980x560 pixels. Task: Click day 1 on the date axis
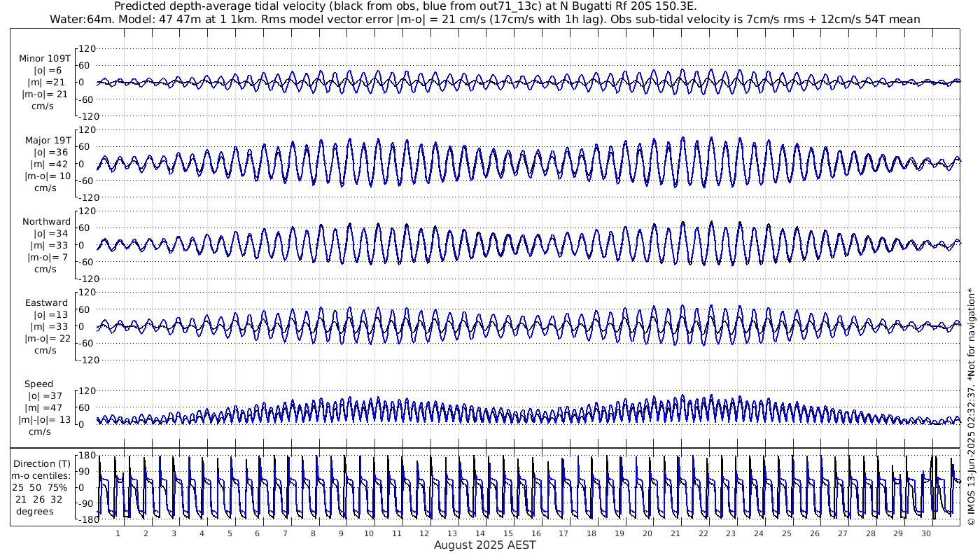118,533
